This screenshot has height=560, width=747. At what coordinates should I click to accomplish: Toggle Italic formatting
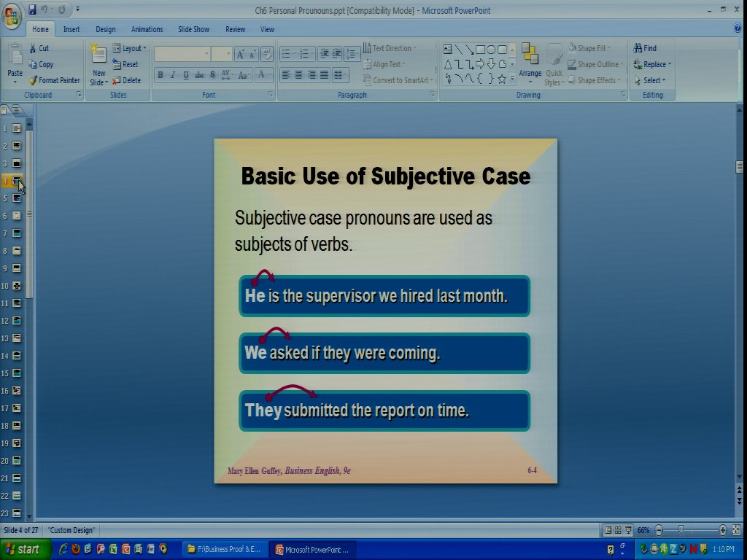(173, 75)
